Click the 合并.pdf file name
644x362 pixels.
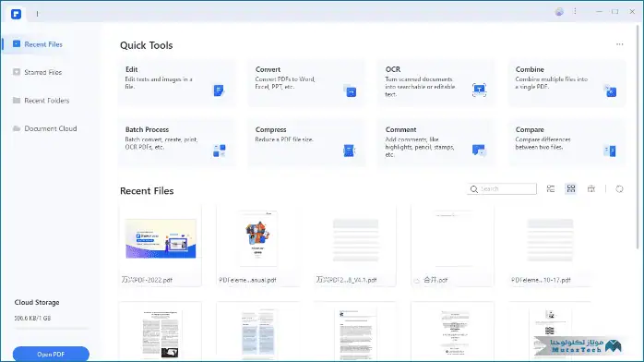coord(435,280)
